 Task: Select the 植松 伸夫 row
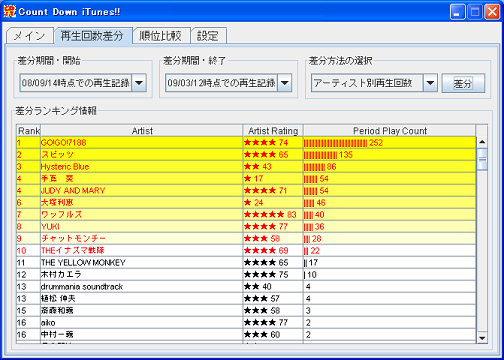(x=246, y=299)
